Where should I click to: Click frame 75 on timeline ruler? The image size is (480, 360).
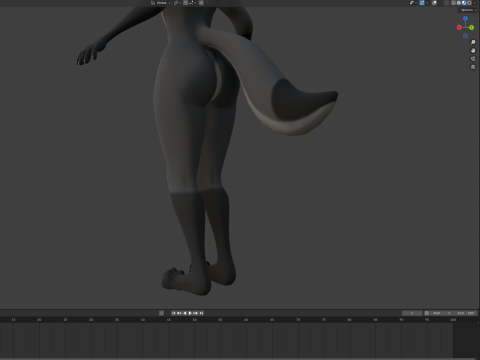point(324,320)
